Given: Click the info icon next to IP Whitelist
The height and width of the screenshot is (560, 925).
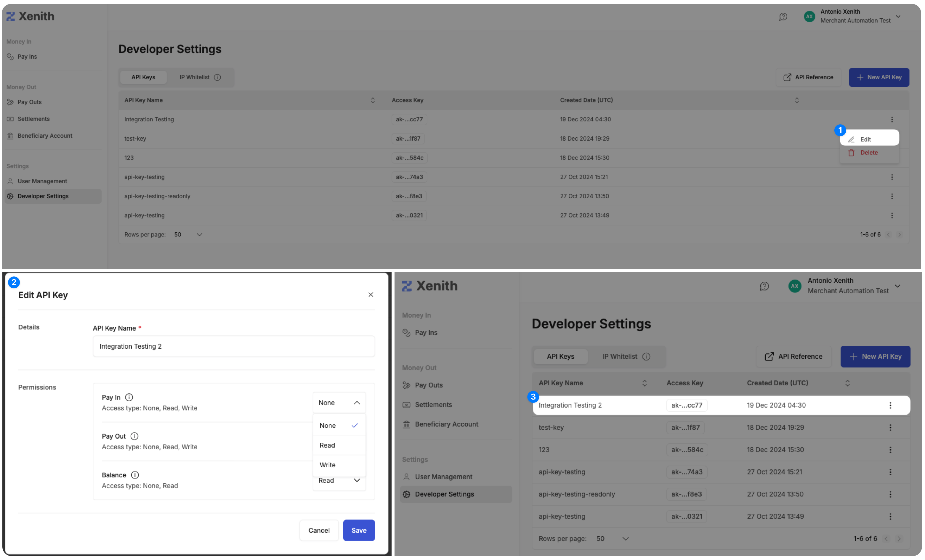Looking at the screenshot, I should 217,77.
